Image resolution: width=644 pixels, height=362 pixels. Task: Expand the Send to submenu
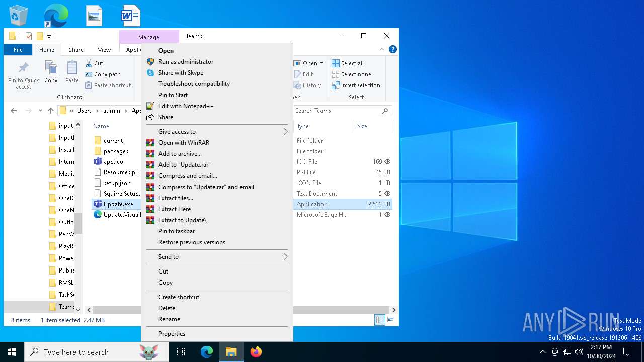click(217, 257)
